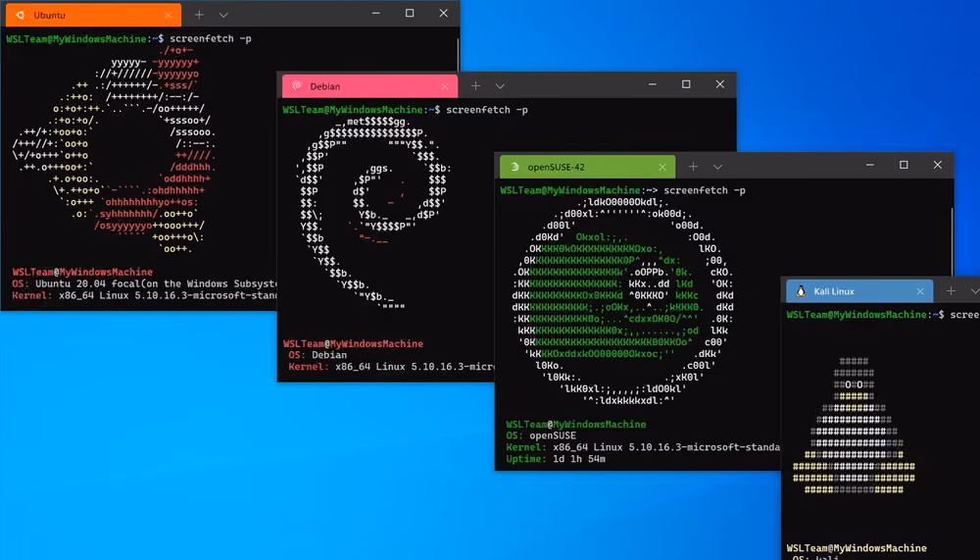Image resolution: width=980 pixels, height=560 pixels.
Task: Minimize the Ubuntu terminal window
Action: click(375, 13)
